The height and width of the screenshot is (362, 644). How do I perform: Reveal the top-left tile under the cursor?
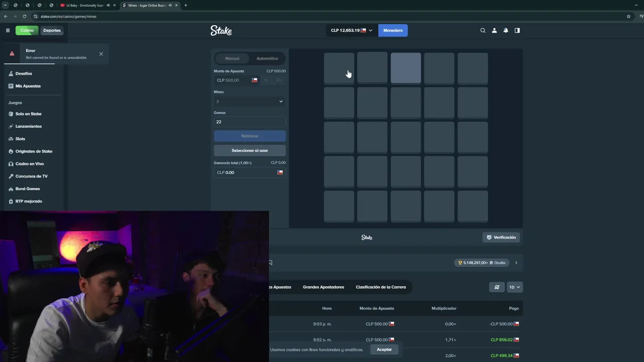[x=339, y=68]
